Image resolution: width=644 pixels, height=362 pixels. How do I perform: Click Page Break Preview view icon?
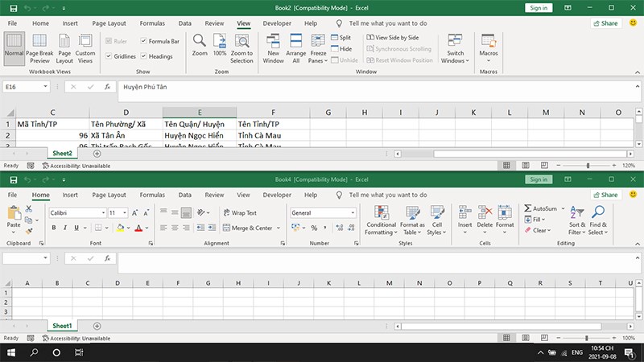(x=39, y=42)
